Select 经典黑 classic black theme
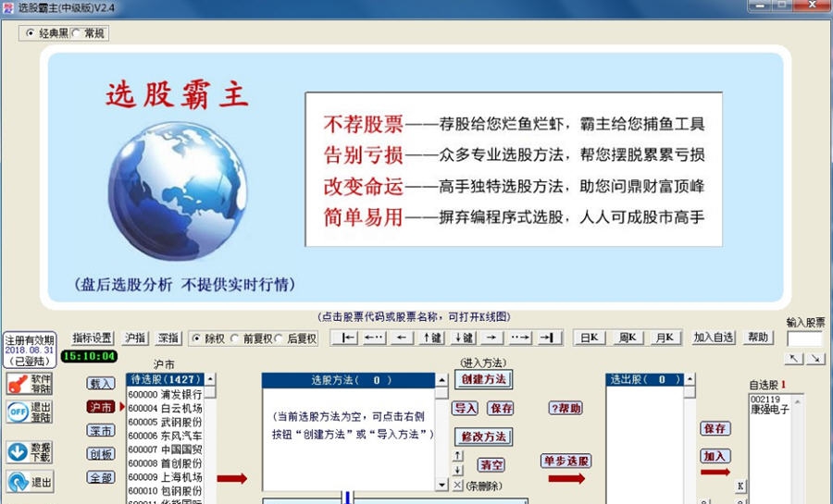The width and height of the screenshot is (833, 504). pos(47,33)
